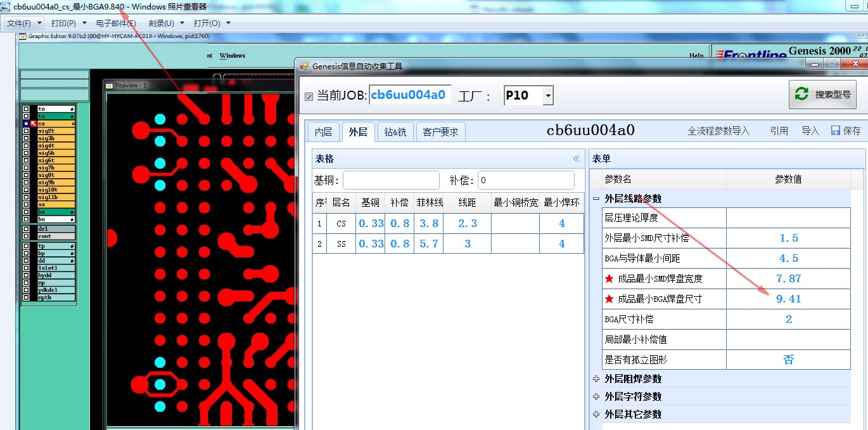
Task: Click 全流程参数导入 link
Action: click(x=718, y=131)
